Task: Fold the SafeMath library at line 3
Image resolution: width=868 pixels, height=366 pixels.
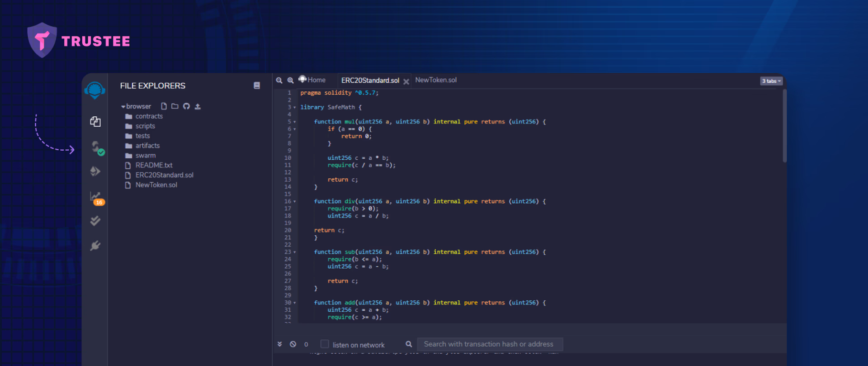Action: coord(295,108)
